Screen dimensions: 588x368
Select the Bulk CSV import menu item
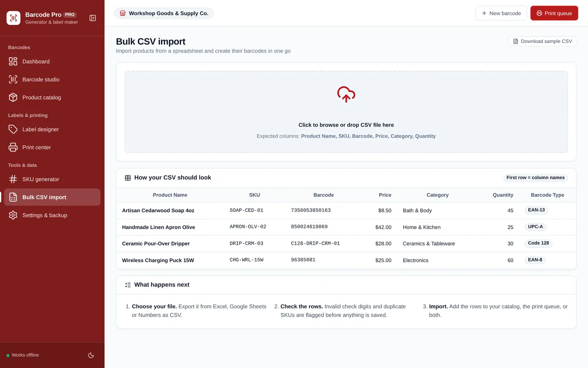click(52, 197)
